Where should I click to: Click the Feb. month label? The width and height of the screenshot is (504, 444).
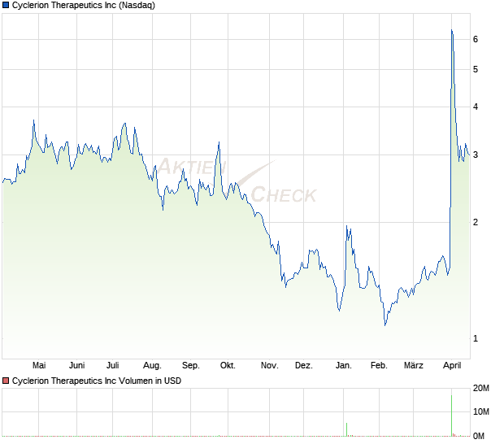(380, 366)
